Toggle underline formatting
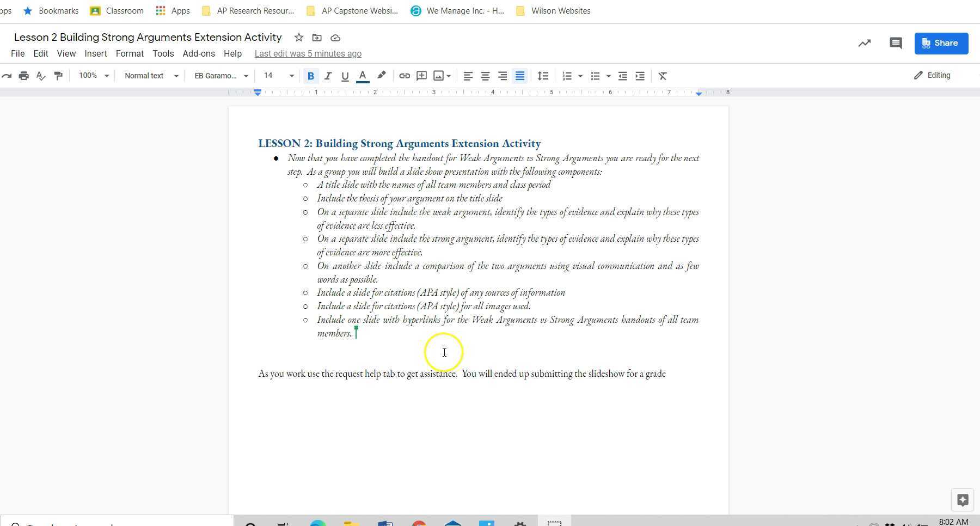Screen dimensions: 980x526 (345, 76)
